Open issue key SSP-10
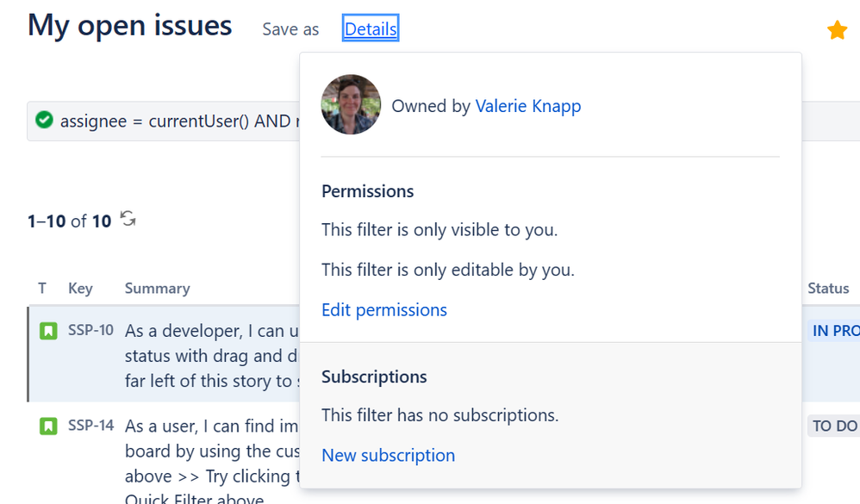This screenshot has width=860, height=504. (x=90, y=331)
